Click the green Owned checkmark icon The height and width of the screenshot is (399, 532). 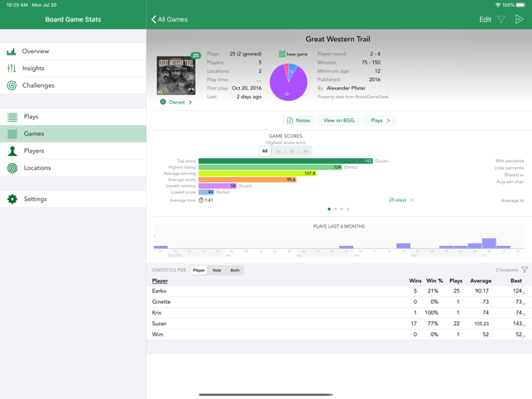pyautogui.click(x=163, y=102)
